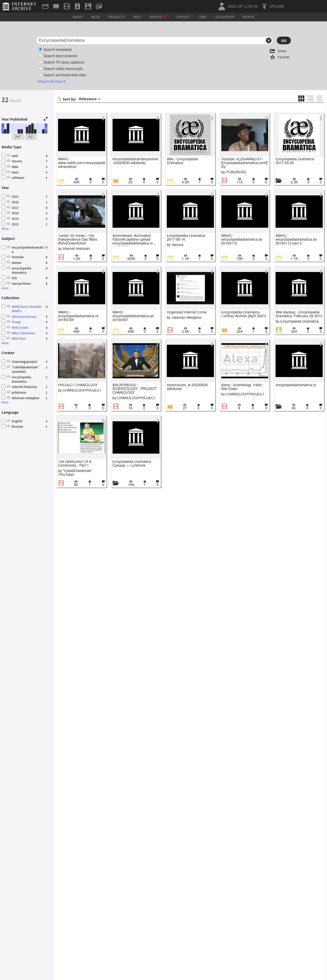
Task: Select Search metadata radio button
Action: 40,49
